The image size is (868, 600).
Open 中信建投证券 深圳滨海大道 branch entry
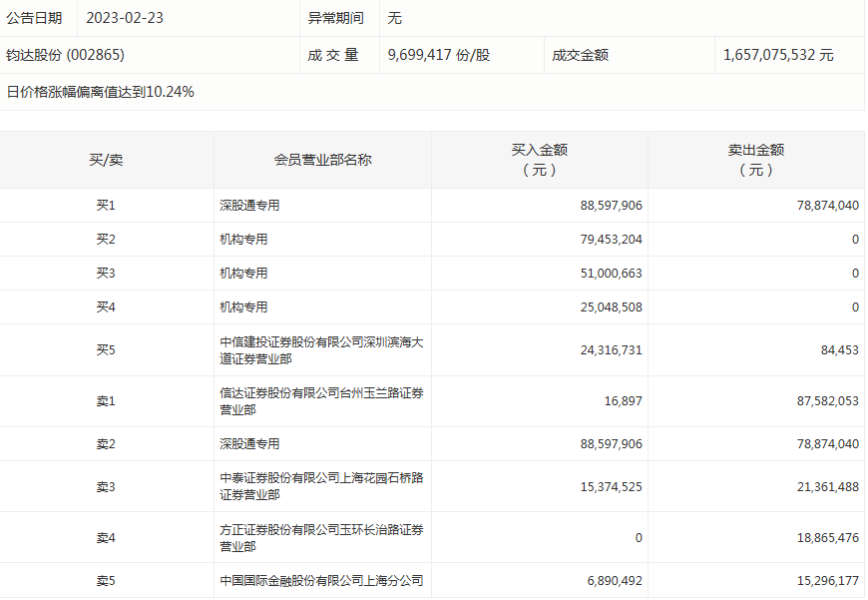click(x=321, y=350)
